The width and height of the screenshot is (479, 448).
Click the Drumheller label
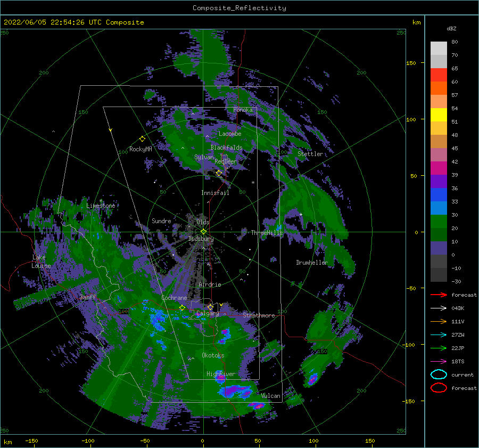click(x=312, y=263)
